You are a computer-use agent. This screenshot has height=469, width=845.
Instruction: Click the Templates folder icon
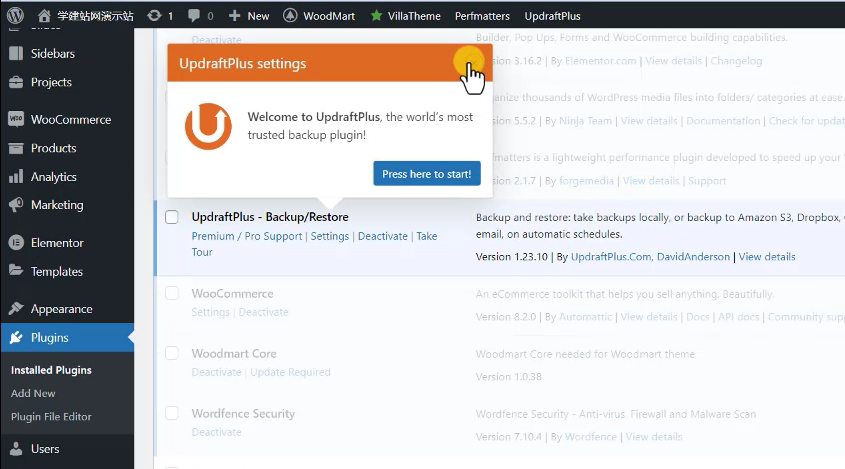[16, 271]
